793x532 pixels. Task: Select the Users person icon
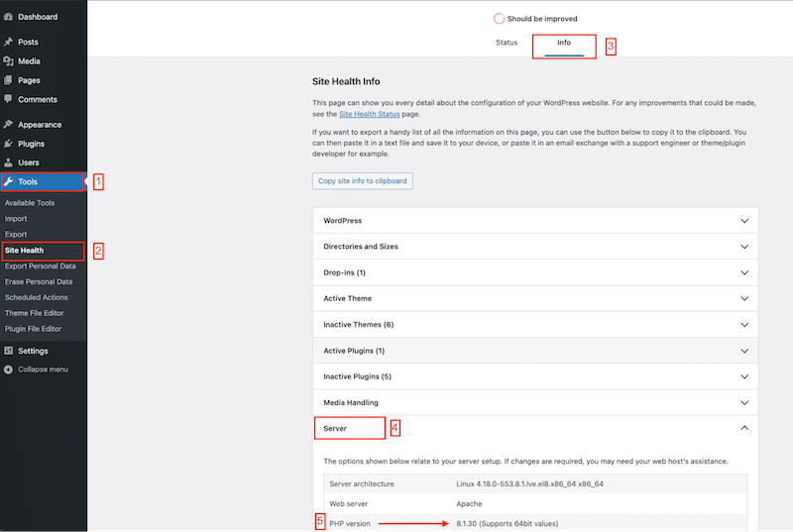click(8, 162)
